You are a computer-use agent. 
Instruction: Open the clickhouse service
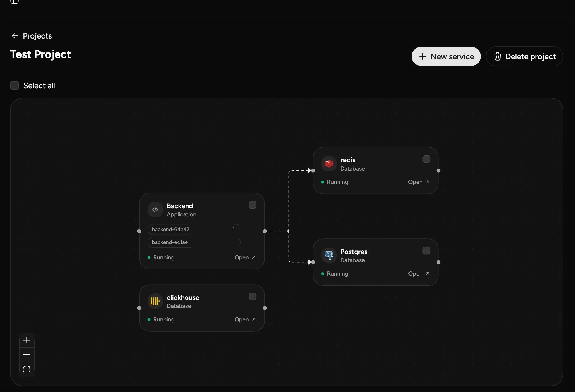coord(245,319)
